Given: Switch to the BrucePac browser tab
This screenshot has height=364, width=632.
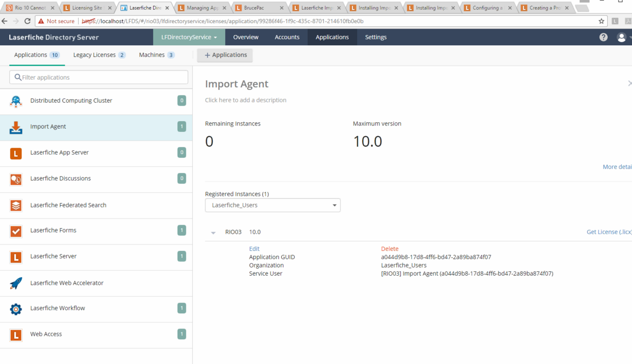Looking at the screenshot, I should coord(258,8).
